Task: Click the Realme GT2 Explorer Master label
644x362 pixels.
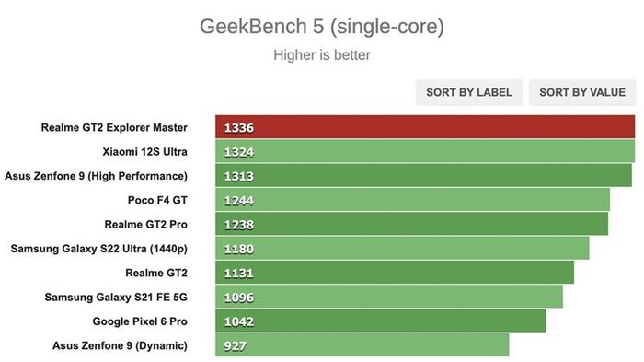Action: point(114,127)
